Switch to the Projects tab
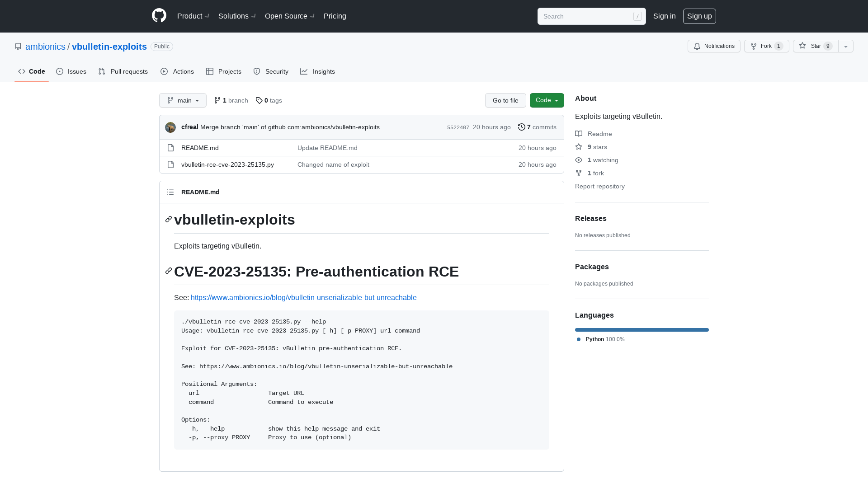This screenshot has height=488, width=868. (x=224, y=71)
